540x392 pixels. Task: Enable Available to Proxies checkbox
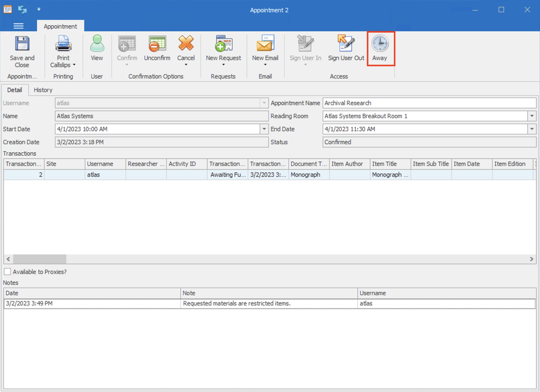[8, 272]
